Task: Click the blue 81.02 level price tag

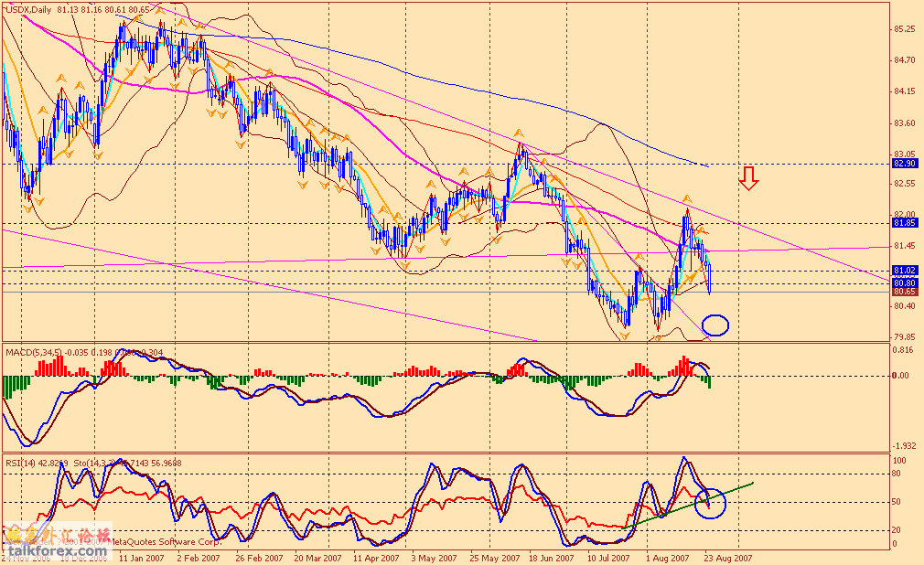Action: click(905, 271)
